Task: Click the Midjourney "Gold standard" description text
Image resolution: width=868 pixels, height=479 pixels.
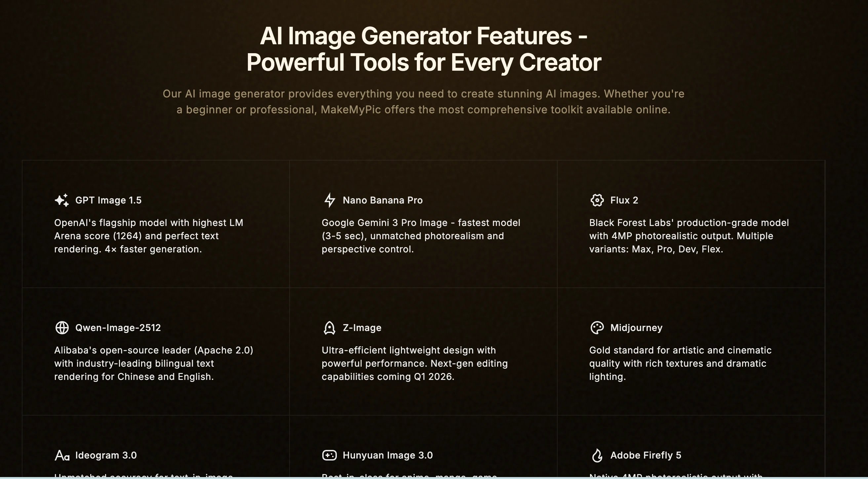Action: (x=680, y=363)
